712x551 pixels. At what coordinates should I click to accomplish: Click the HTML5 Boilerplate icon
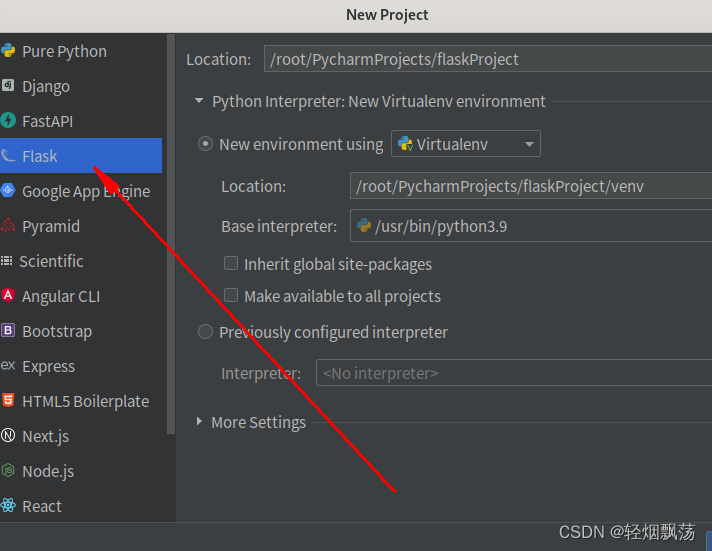coord(8,400)
